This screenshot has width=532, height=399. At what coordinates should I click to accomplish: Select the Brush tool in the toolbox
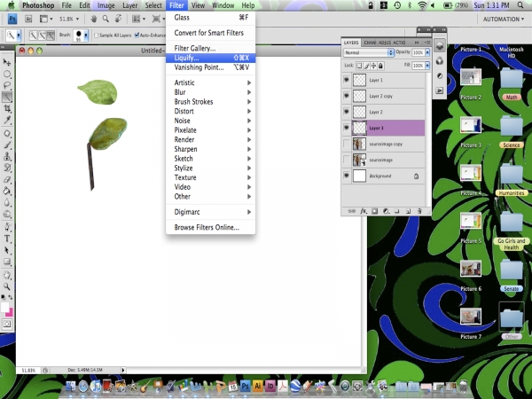coord(7,145)
